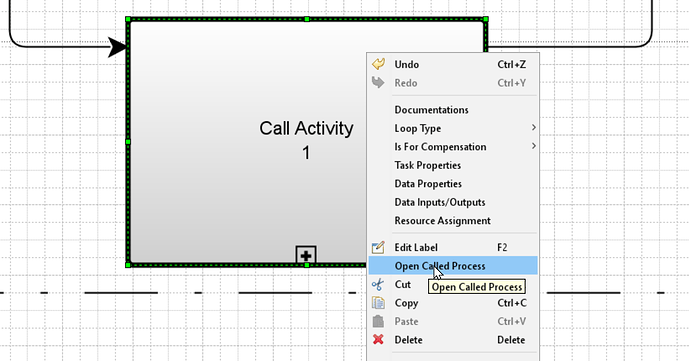Screen dimensions: 689x361
Task: Expand the Loop Type submenu arrow
Action: [533, 127]
